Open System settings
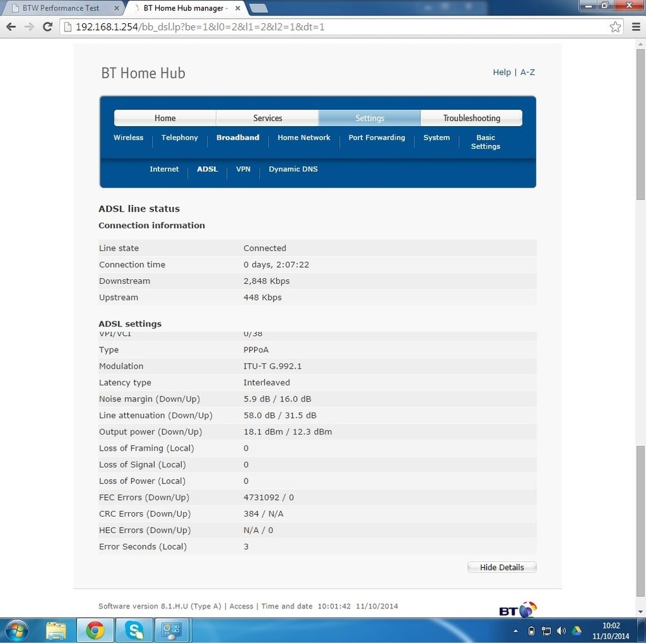 (436, 138)
